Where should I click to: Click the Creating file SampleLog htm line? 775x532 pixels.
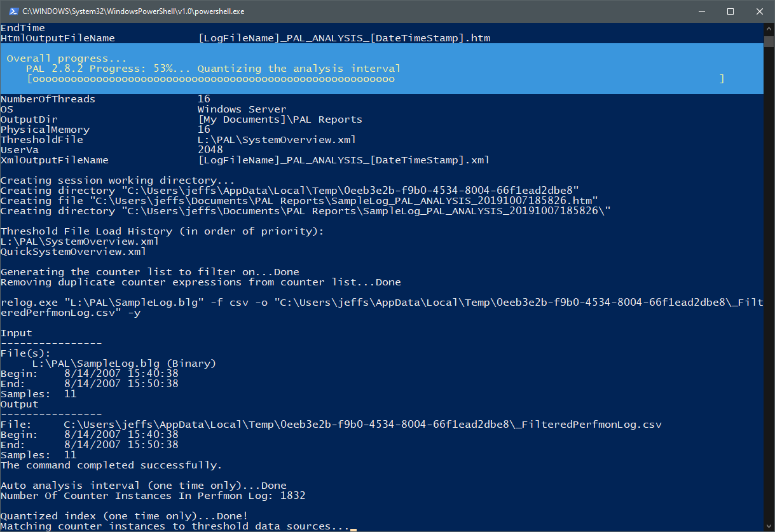pos(299,201)
